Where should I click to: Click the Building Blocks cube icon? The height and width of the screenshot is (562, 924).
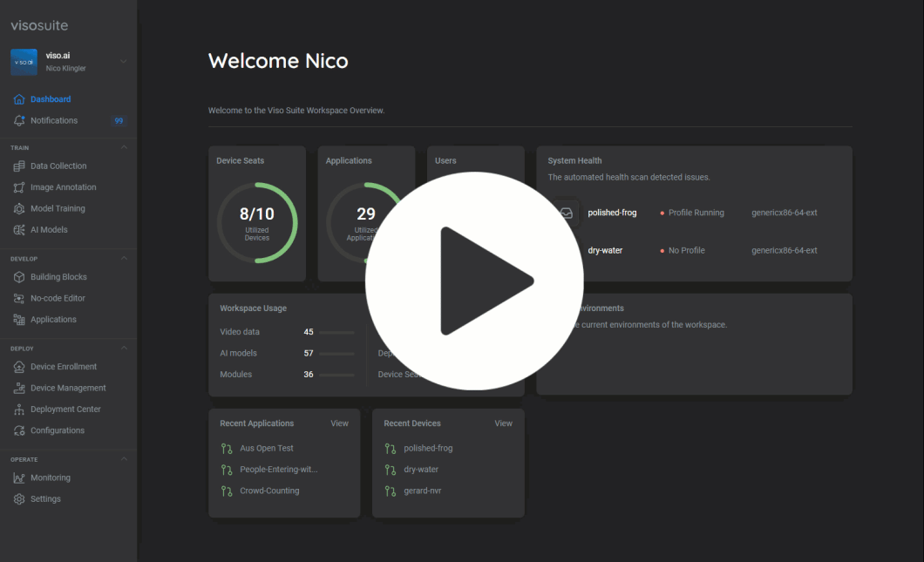(19, 277)
